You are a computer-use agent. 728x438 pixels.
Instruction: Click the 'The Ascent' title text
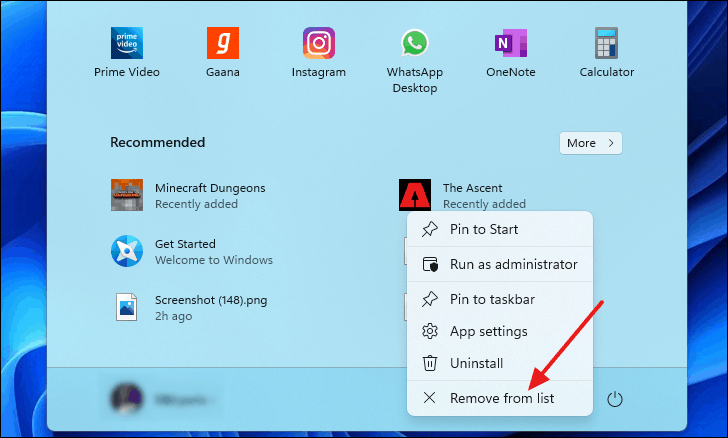coord(473,188)
